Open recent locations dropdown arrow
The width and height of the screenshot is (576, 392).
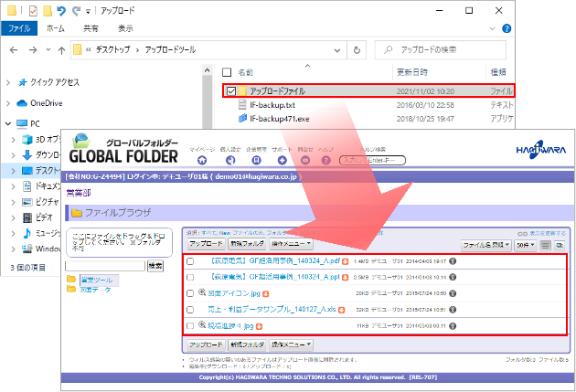(x=48, y=49)
